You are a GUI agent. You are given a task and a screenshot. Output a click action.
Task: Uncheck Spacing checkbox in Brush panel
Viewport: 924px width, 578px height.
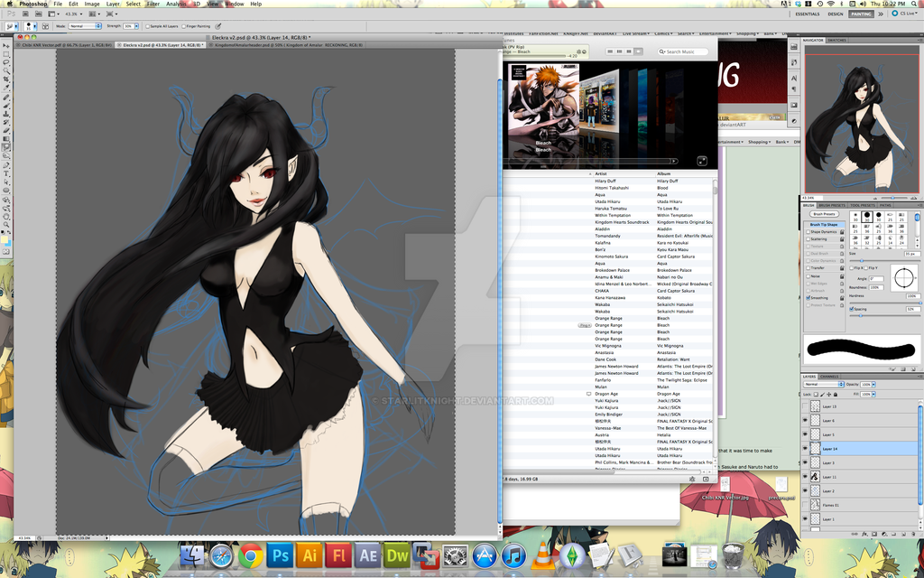coord(852,309)
